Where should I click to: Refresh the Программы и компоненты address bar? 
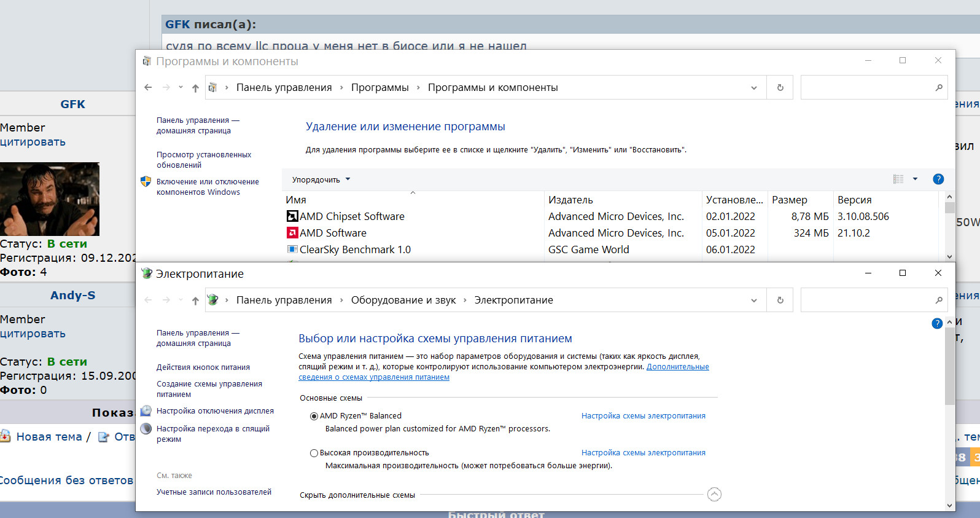pyautogui.click(x=780, y=87)
